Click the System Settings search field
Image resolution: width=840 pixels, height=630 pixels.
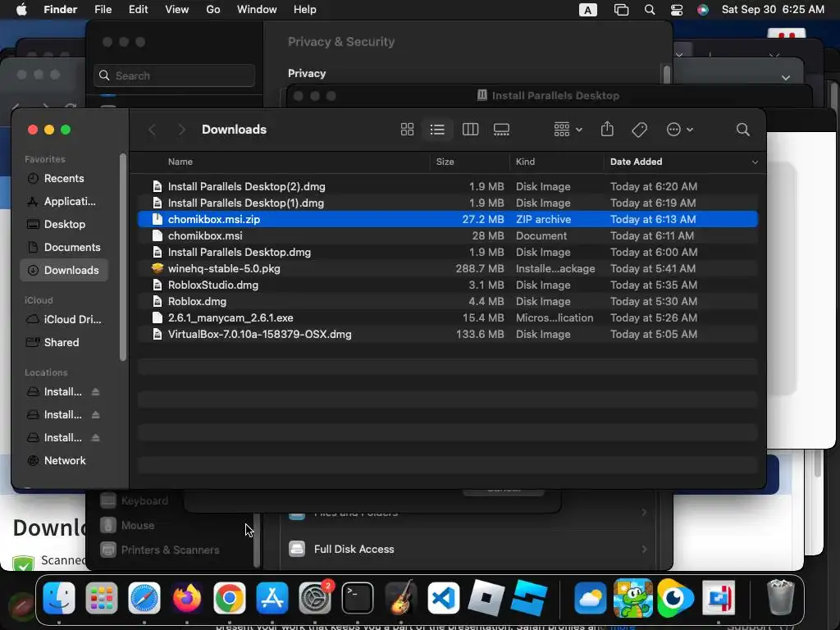175,75
